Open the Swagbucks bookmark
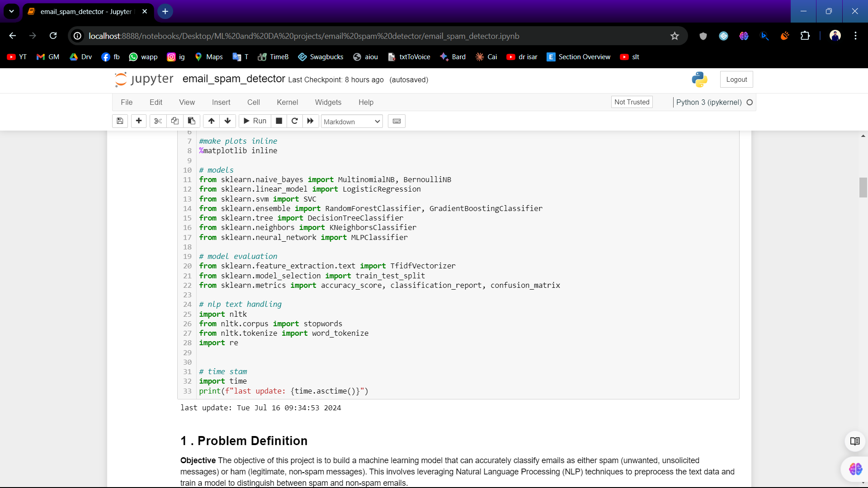 coord(321,57)
